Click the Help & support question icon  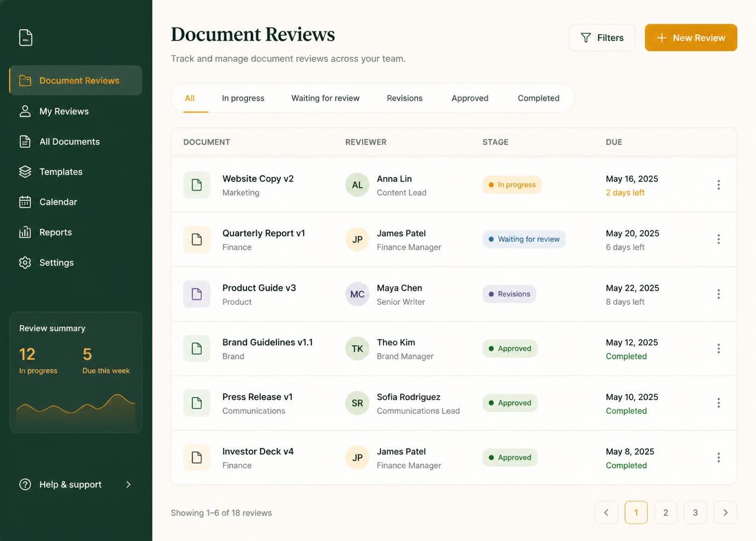pos(25,485)
